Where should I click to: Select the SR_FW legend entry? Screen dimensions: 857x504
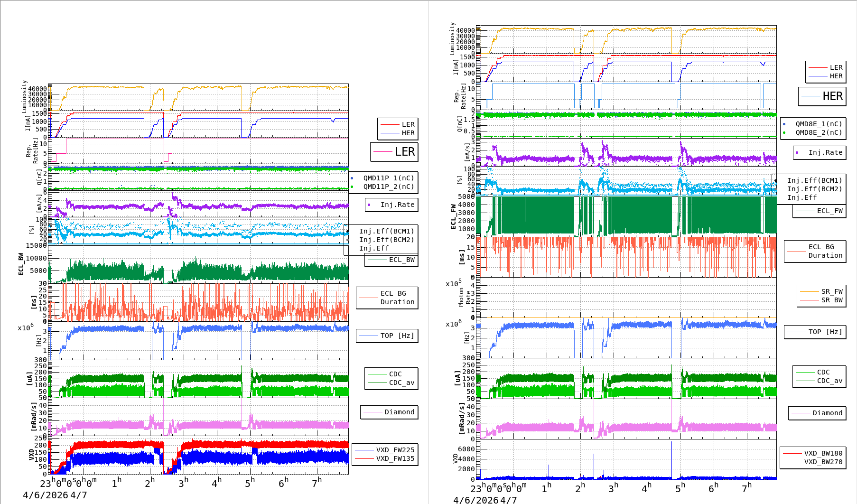[831, 291]
